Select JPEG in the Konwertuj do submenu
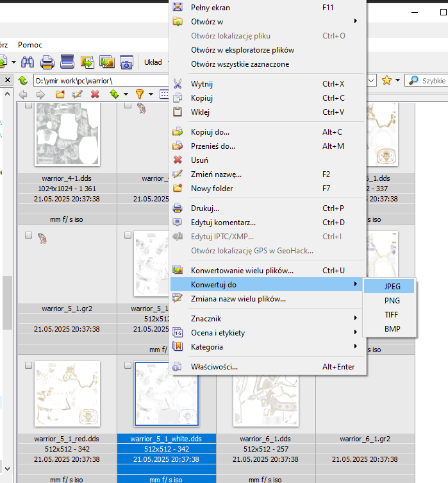 pos(392,286)
